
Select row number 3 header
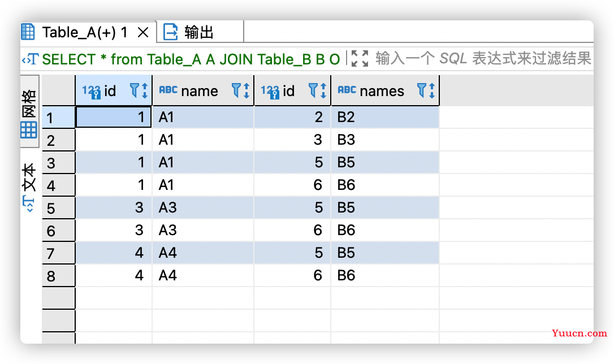point(58,163)
